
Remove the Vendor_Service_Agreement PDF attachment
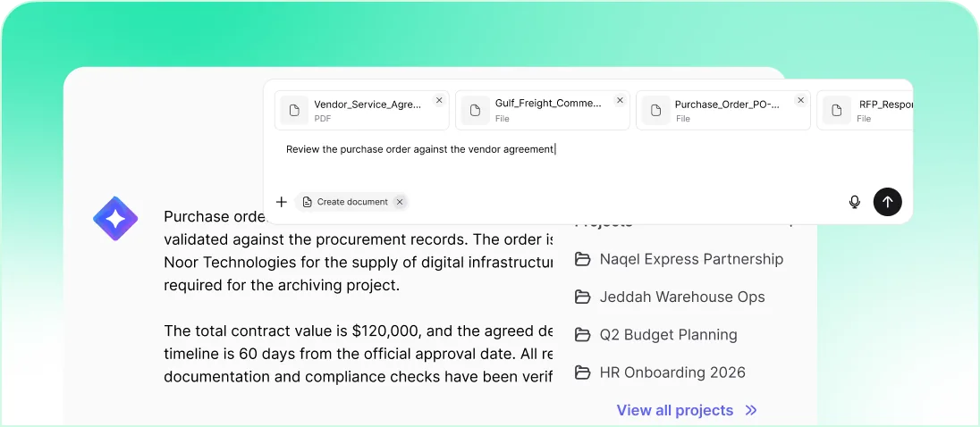click(x=439, y=101)
